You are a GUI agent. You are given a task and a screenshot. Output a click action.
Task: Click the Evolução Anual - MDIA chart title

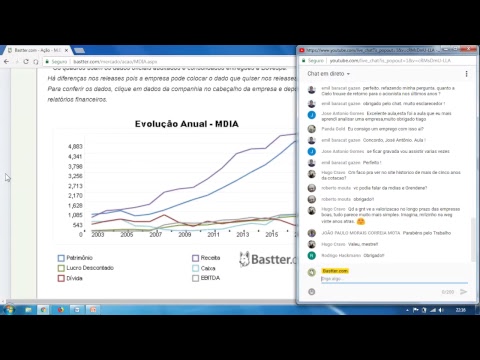pos(187,124)
